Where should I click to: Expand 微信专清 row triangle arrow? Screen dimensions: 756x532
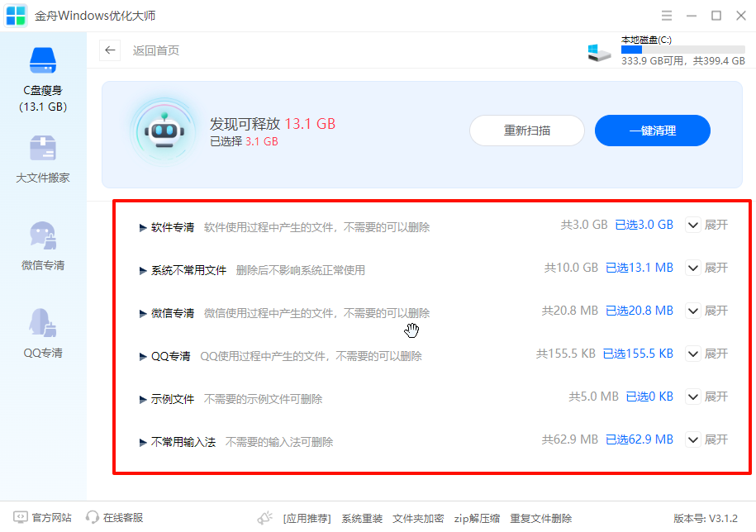143,313
